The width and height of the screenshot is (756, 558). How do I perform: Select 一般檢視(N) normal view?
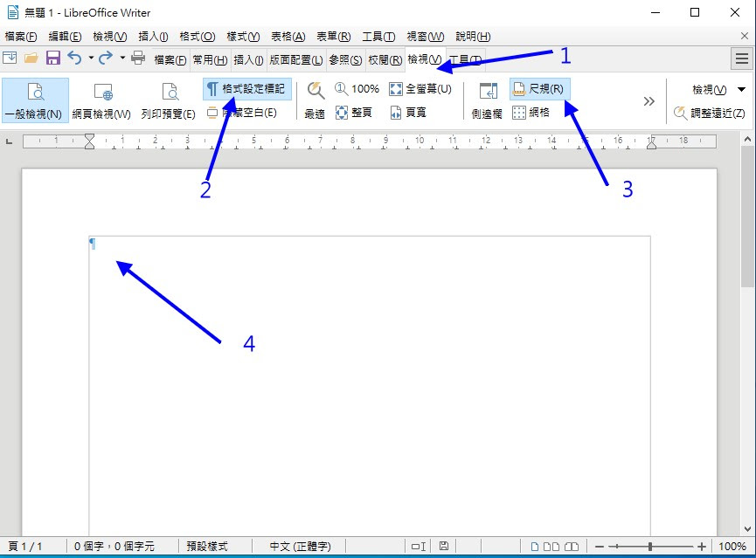pyautogui.click(x=35, y=100)
